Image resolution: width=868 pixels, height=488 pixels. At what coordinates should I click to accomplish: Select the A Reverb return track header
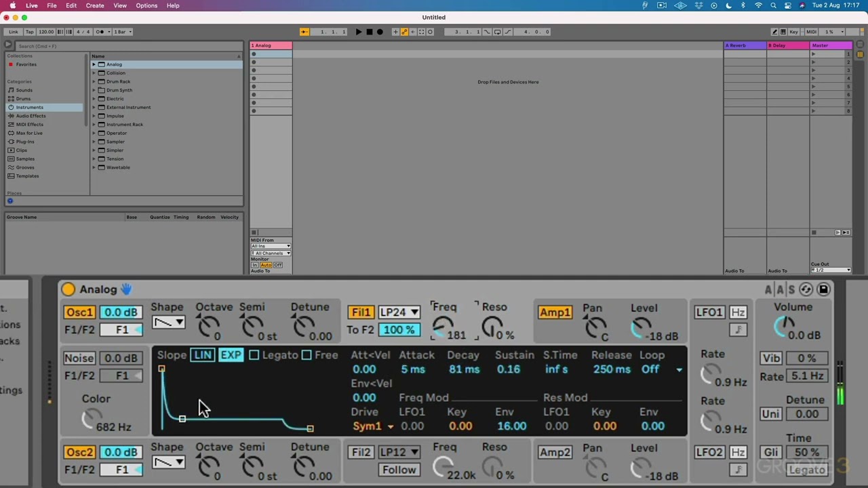click(745, 45)
